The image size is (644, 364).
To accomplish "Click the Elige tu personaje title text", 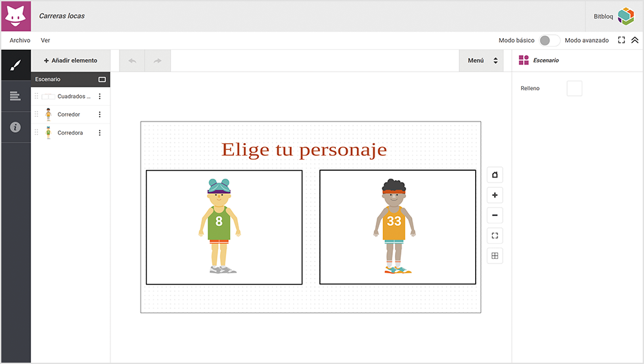I will click(304, 150).
